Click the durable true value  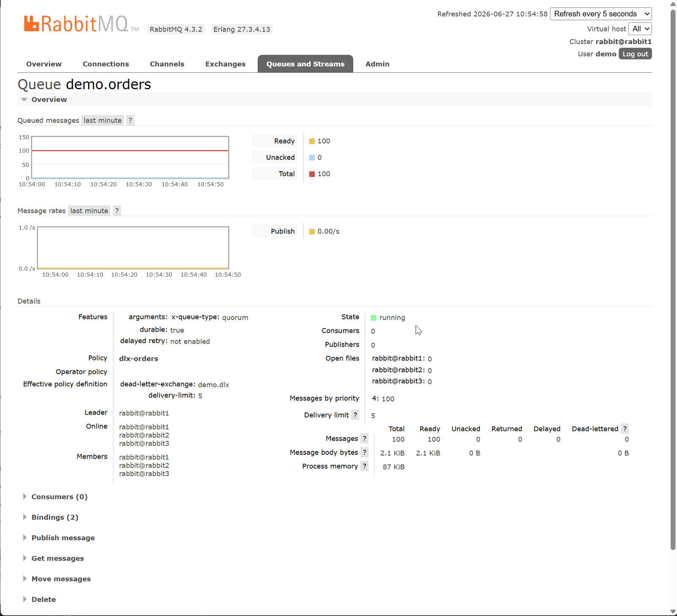point(177,330)
